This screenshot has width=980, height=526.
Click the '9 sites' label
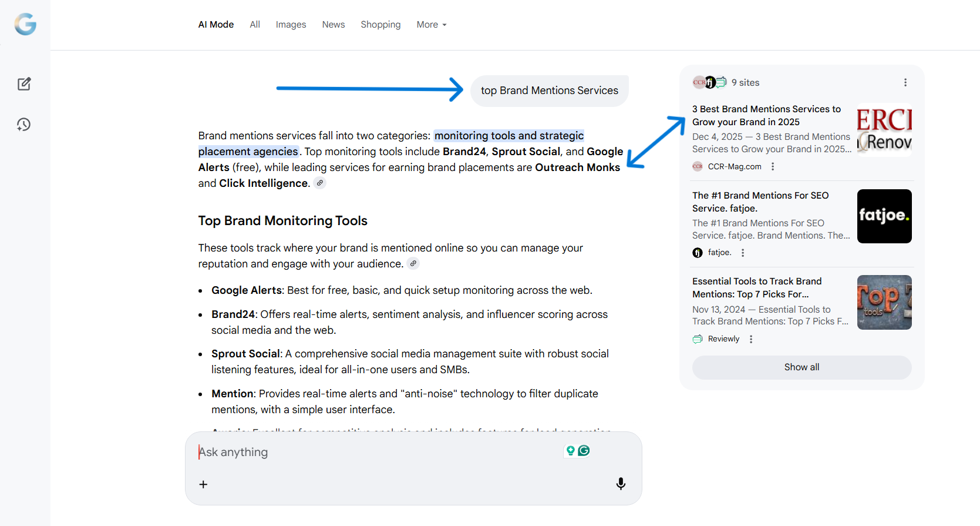coord(745,82)
